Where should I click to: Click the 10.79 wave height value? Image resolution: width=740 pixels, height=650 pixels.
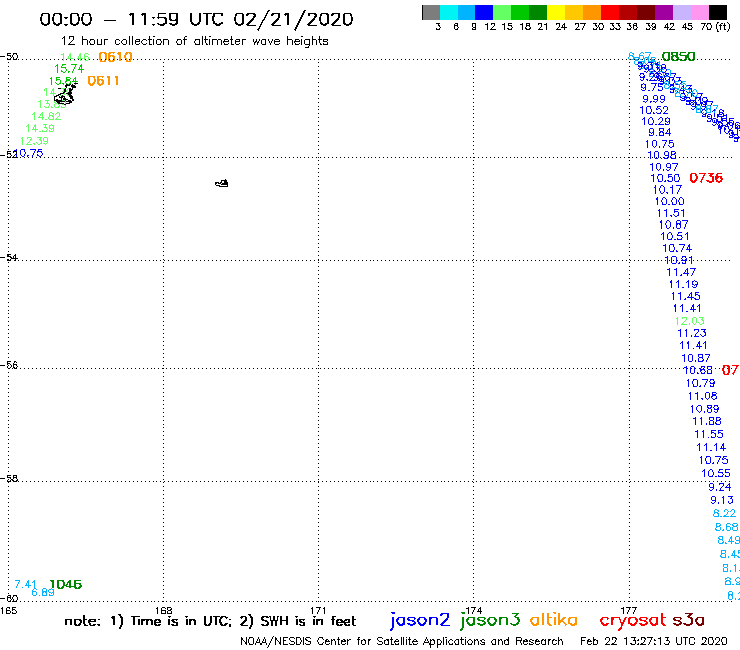(x=701, y=383)
